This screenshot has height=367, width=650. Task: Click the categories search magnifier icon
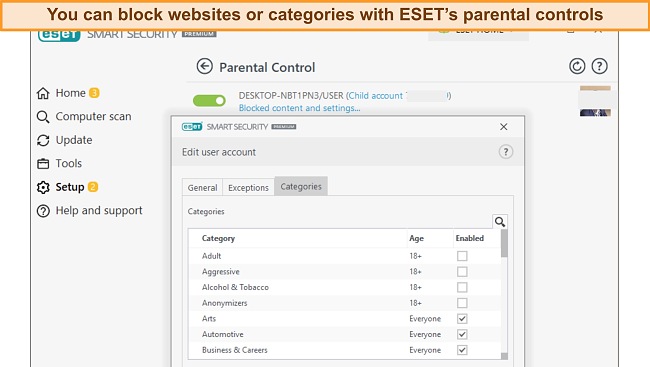(x=500, y=222)
